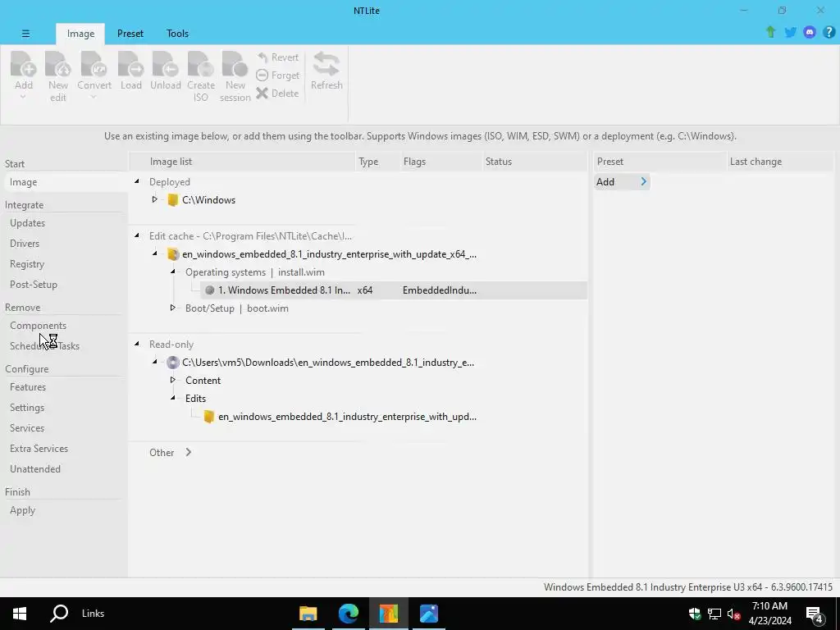This screenshot has height=630, width=840.
Task: Open the Convert dropdown arrow
Action: point(94,97)
